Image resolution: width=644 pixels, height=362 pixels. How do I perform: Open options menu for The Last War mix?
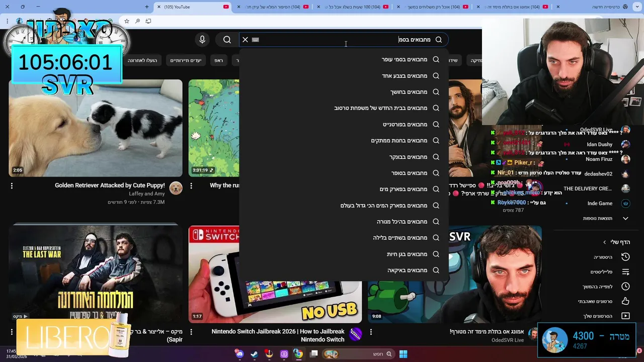tap(12, 332)
